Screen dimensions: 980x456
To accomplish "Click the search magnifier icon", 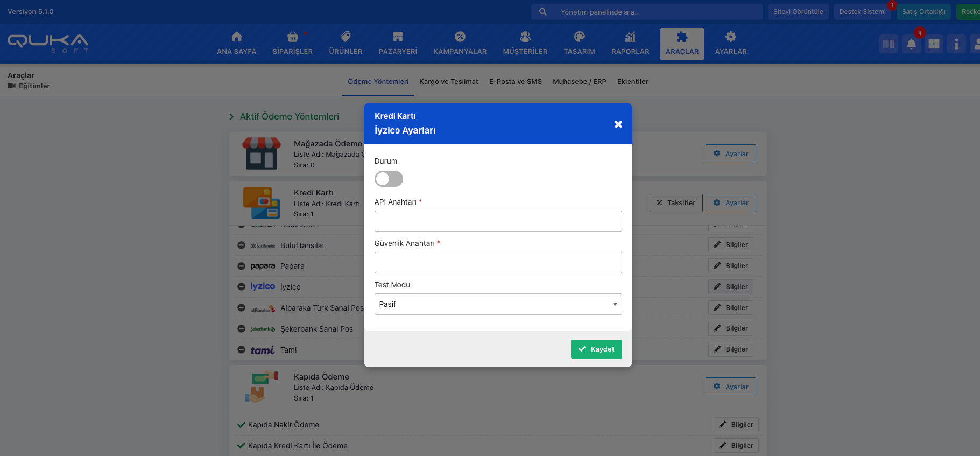I will pyautogui.click(x=543, y=12).
